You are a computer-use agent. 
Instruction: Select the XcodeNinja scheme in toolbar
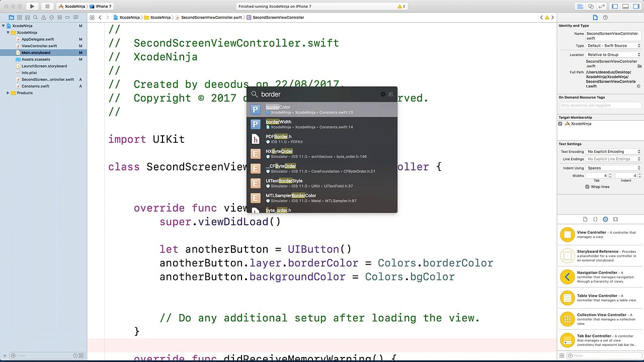71,7
